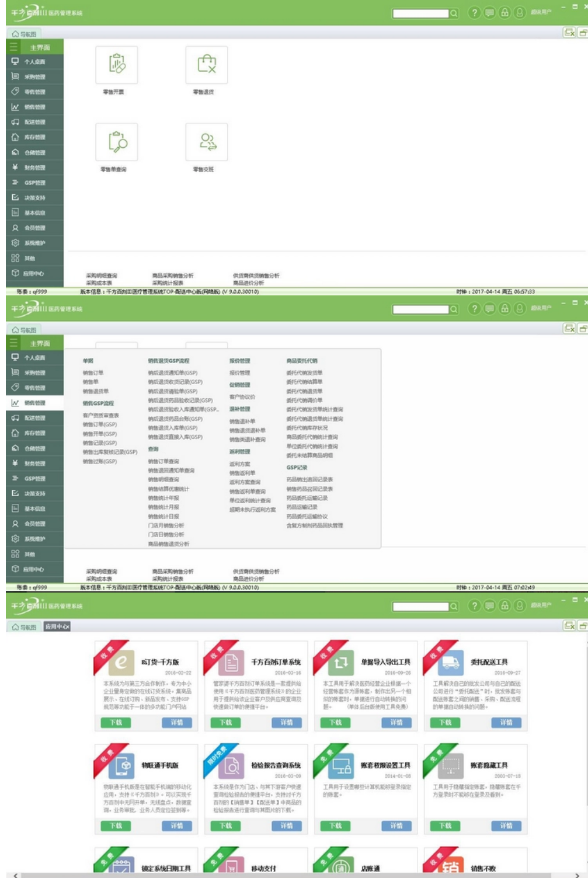Open 销售退货单 in the 销售管理 flyout
The width and height of the screenshot is (588, 878).
96,392
